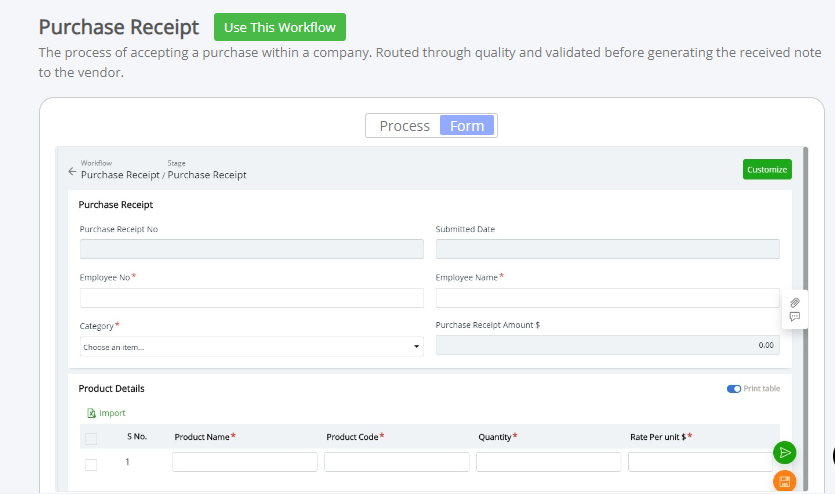Viewport: 835px width, 494px height.
Task: Open the attachment paperclip icon
Action: coord(795,302)
